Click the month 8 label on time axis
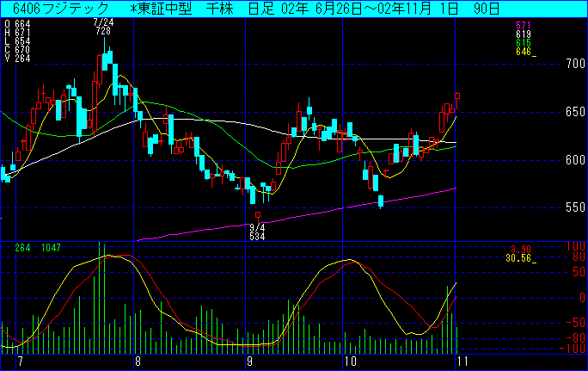This screenshot has height=371, width=588. pyautogui.click(x=138, y=362)
